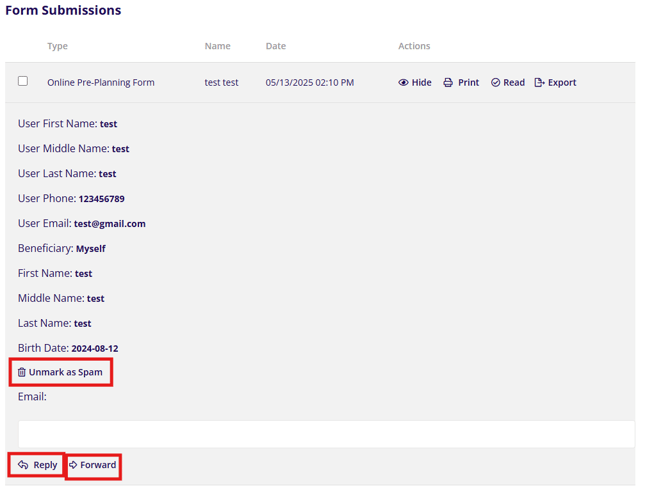Image resolution: width=670 pixels, height=502 pixels.
Task: Click the Unmark as Spam trash icon
Action: 22,372
